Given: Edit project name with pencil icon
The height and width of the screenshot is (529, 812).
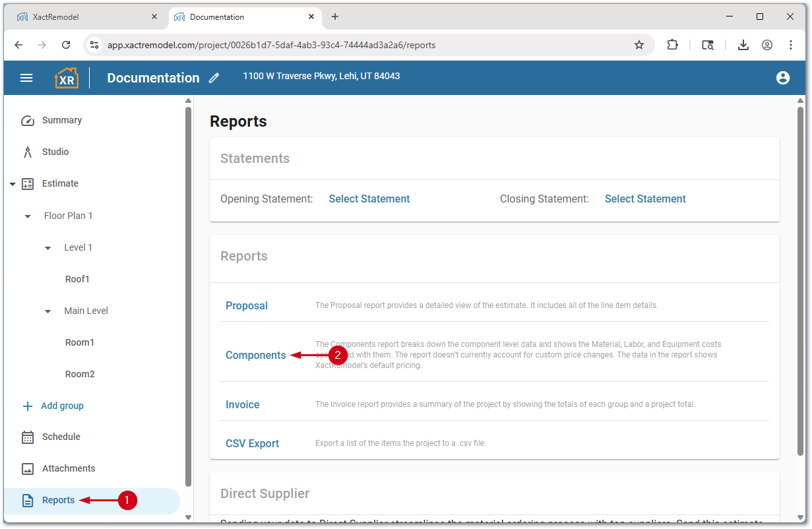Looking at the screenshot, I should point(214,78).
